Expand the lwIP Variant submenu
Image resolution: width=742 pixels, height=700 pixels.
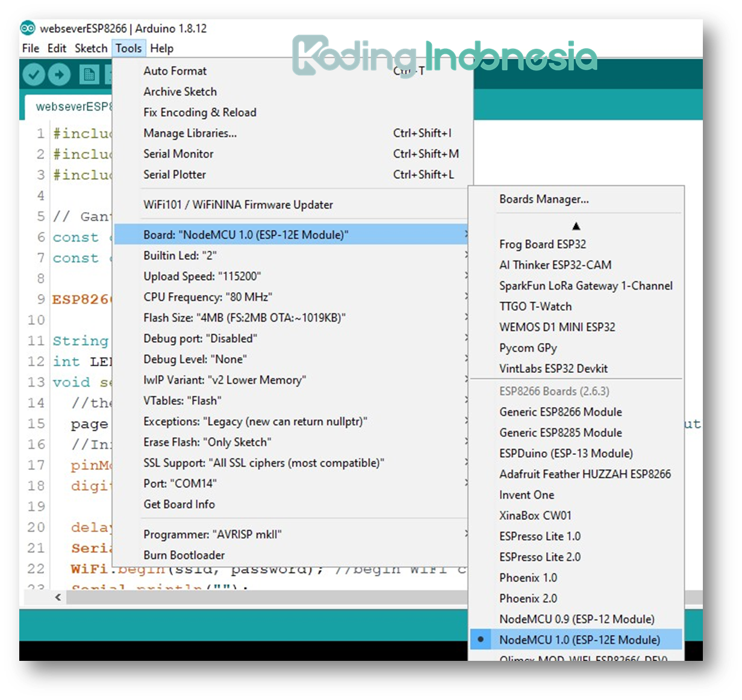coord(290,380)
